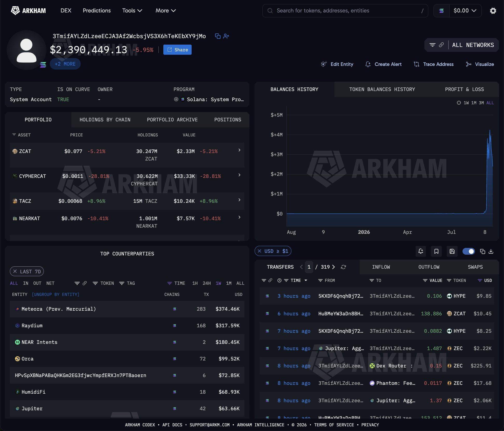
Task: Click the Solana network icon beside $0.00
Action: pyautogui.click(x=442, y=11)
